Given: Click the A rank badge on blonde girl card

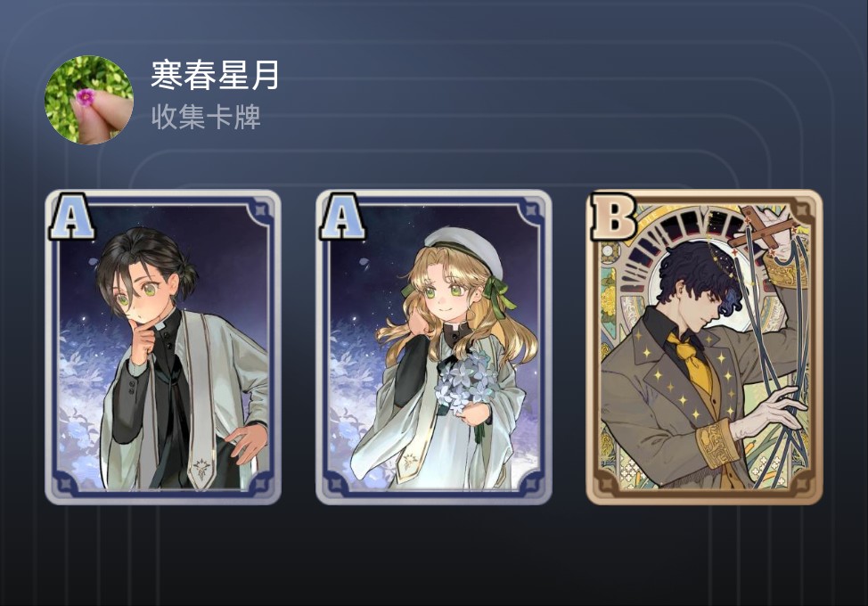Looking at the screenshot, I should coord(342,217).
